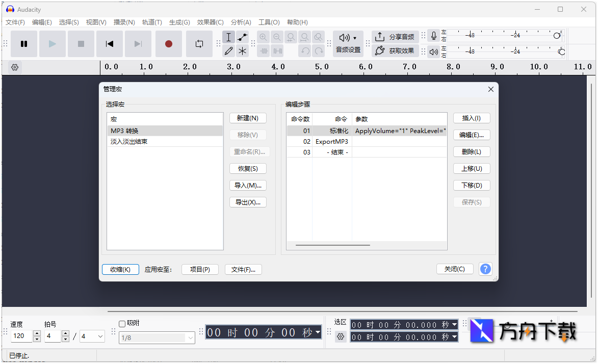Click the Trim audio outside selection icon
This screenshot has height=364, width=598.
[264, 51]
